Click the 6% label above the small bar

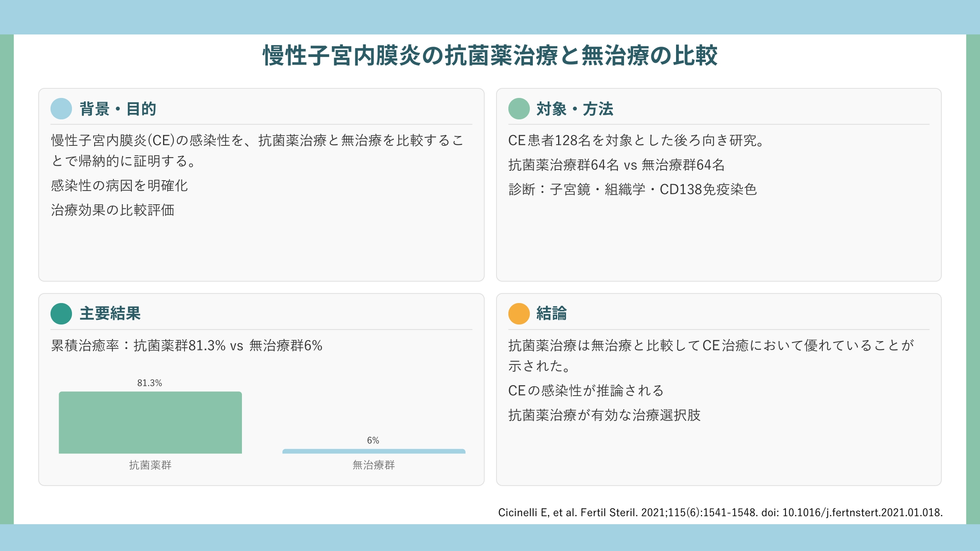tap(373, 440)
